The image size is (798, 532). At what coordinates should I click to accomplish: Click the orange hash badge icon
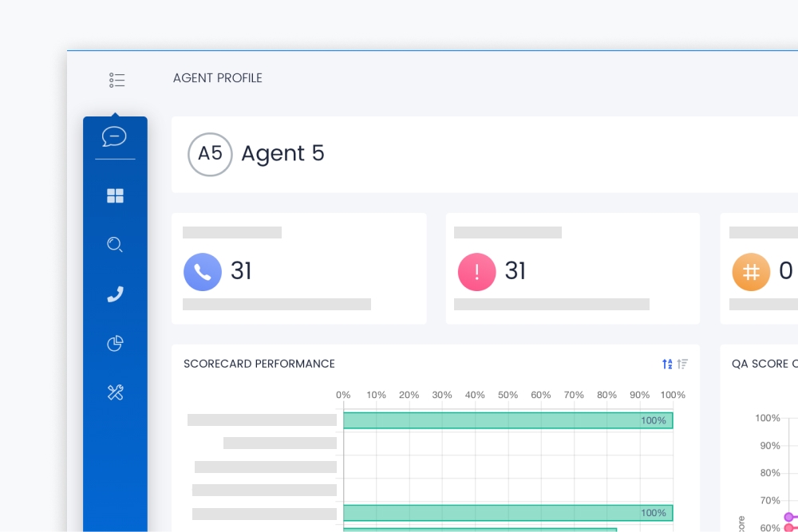(751, 272)
